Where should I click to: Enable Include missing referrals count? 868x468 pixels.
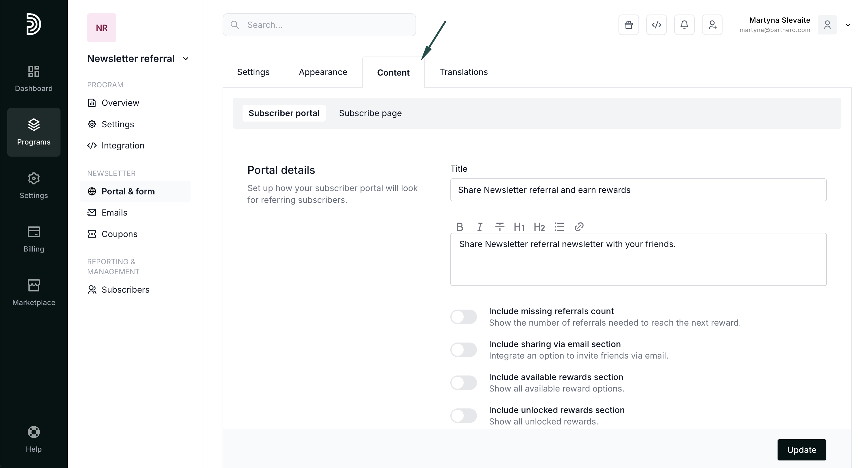coord(463,317)
